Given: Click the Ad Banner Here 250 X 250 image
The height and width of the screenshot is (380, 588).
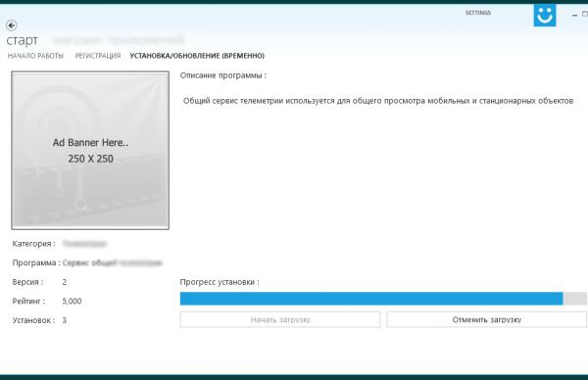Looking at the screenshot, I should [90, 150].
